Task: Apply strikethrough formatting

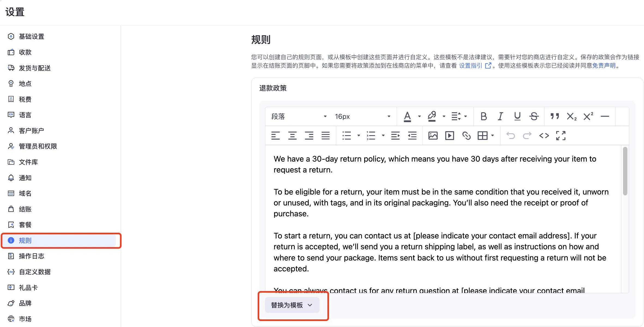Action: [x=534, y=117]
